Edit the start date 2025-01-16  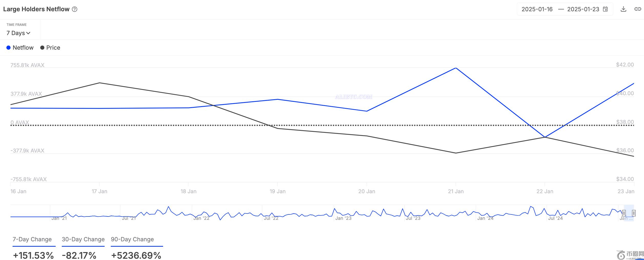point(537,9)
